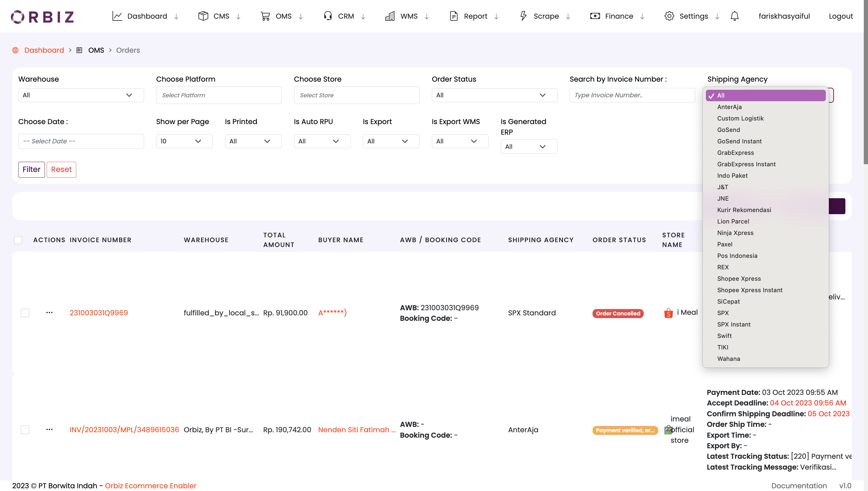Click the Reset button
Image resolution: width=868 pixels, height=491 pixels.
(x=61, y=169)
